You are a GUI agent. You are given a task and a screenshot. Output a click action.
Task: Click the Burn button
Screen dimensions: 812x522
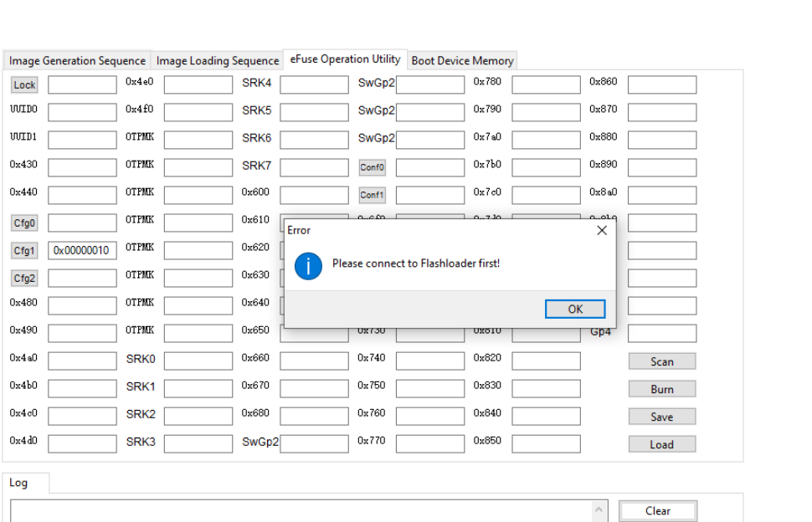pos(662,389)
